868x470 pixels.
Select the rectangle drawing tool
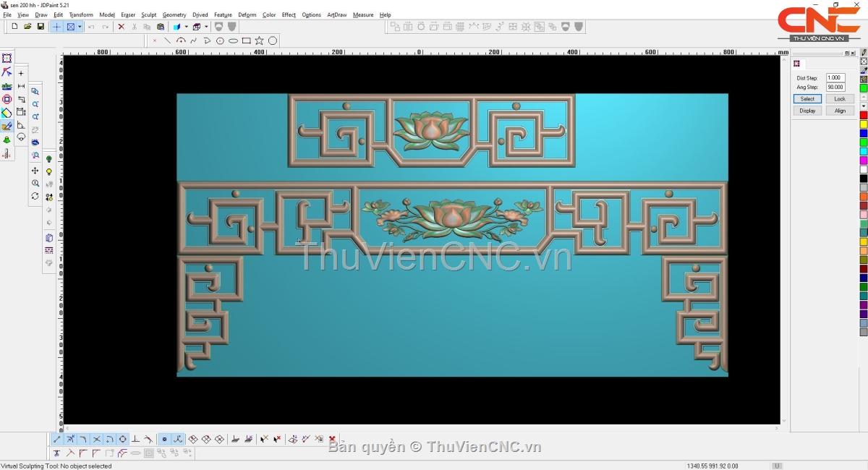[x=246, y=41]
